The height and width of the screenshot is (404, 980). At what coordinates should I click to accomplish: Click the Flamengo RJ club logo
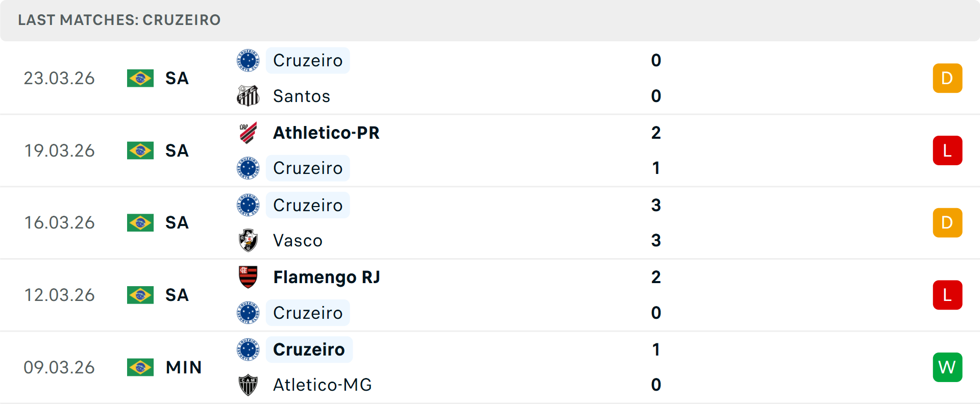(248, 277)
